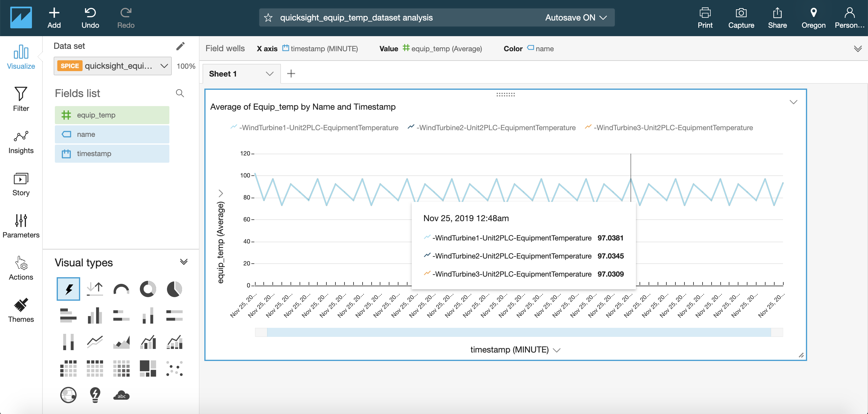Collapse the Visual types section
Viewport: 868px width, 414px height.
(184, 262)
